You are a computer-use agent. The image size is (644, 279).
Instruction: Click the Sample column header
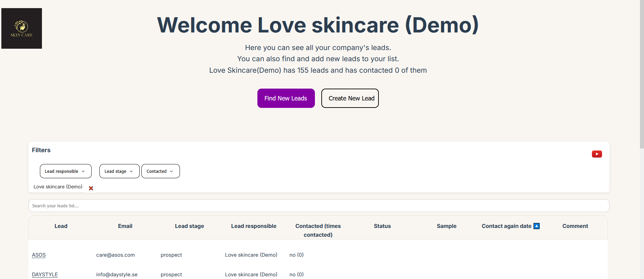click(446, 226)
